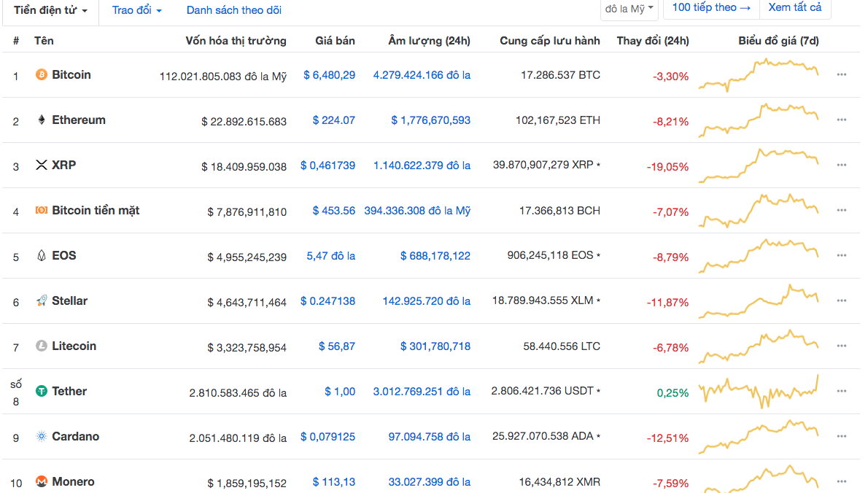Click XRP change value -19,05%
The height and width of the screenshot is (493, 868).
667,166
